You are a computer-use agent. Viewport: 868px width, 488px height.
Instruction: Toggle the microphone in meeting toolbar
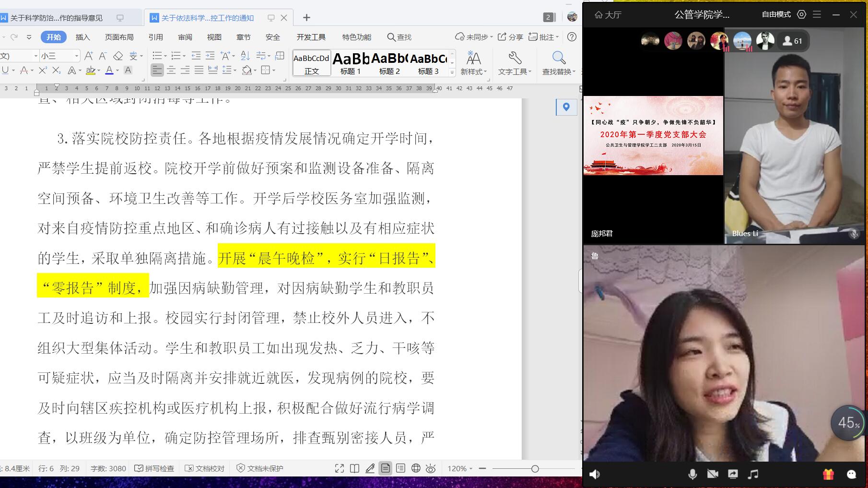[692, 474]
